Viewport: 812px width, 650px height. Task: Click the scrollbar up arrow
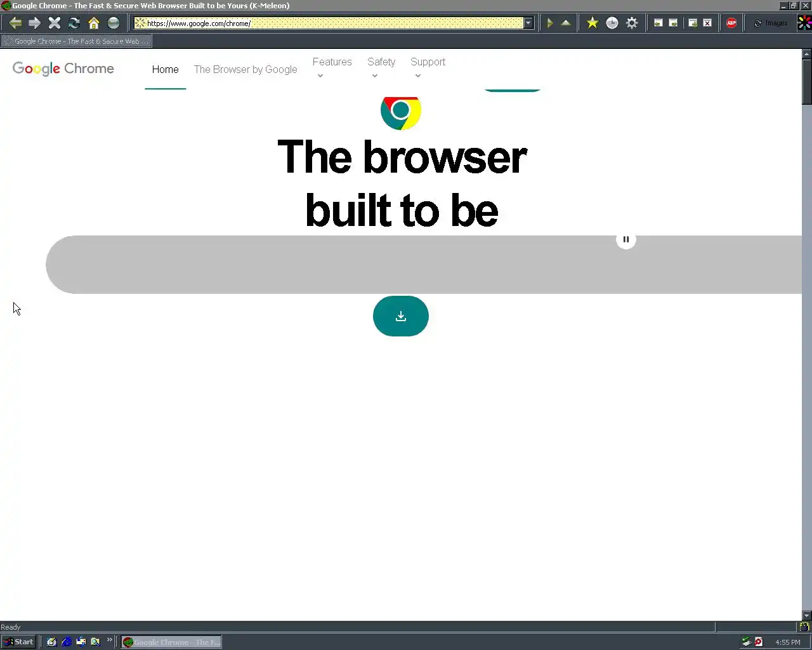(x=807, y=54)
